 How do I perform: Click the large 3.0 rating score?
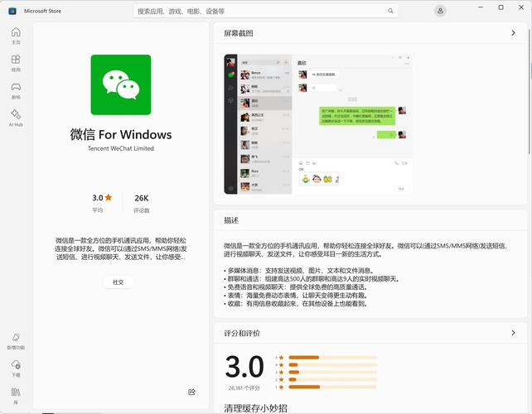(x=244, y=367)
